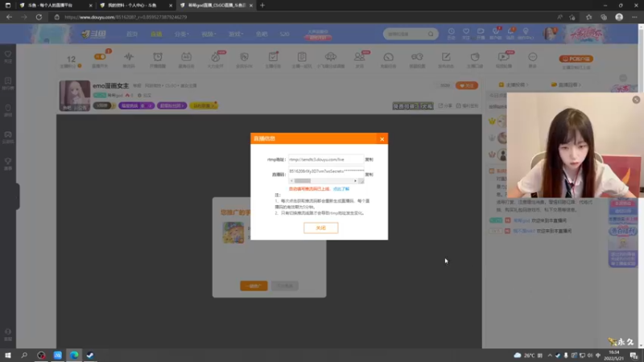The image size is (644, 362).
Task: Open the clipboard document icon in toolbar
Action: click(x=302, y=57)
